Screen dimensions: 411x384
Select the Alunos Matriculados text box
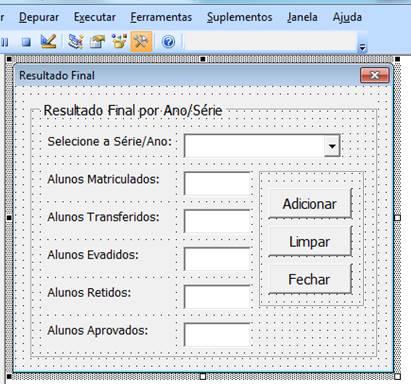217,184
